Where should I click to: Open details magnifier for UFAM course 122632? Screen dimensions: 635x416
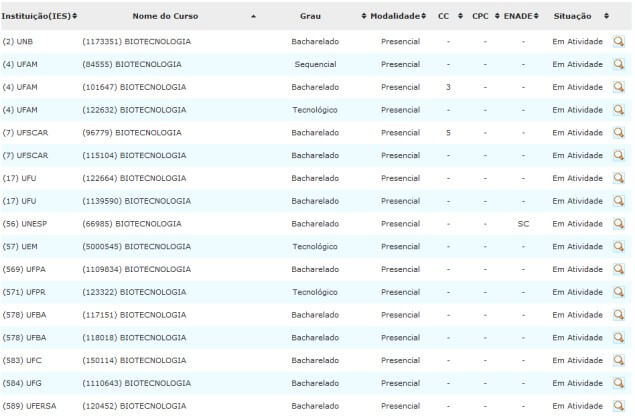click(x=618, y=110)
